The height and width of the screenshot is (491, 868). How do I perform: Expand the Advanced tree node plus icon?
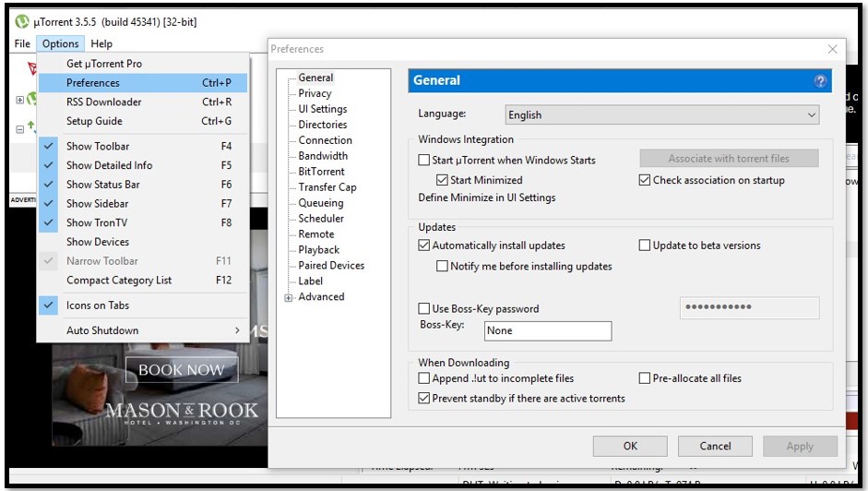289,297
